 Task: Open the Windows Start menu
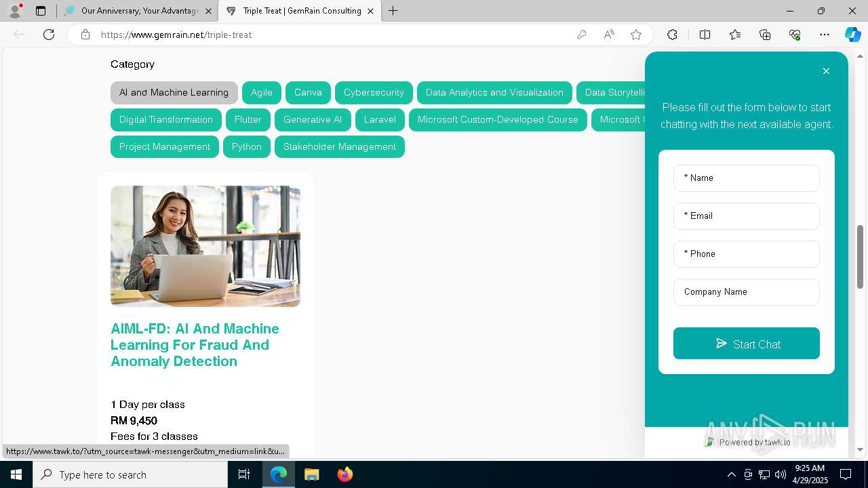[x=16, y=474]
